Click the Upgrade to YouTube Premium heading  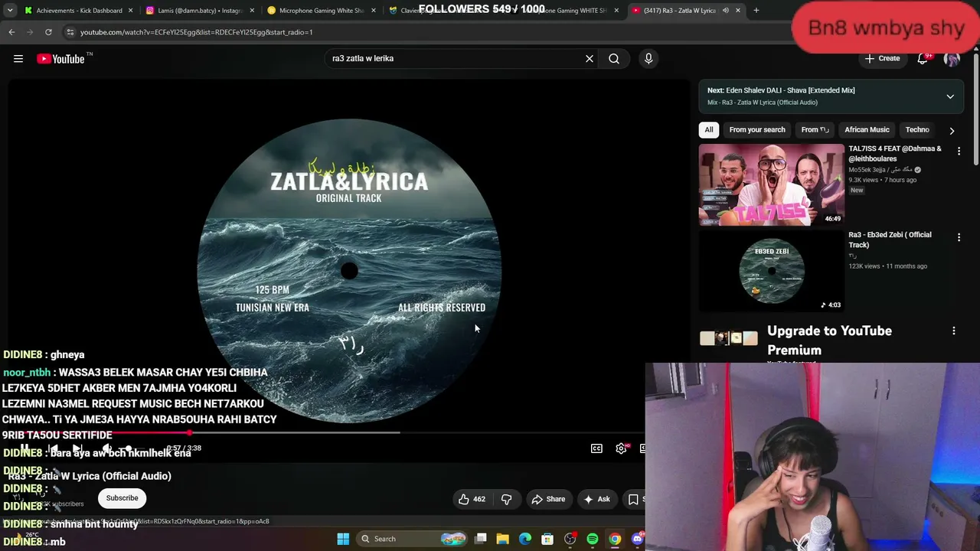click(x=829, y=341)
